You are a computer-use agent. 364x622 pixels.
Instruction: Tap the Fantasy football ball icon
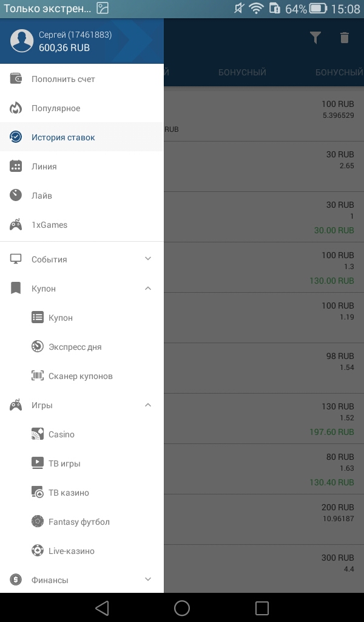pos(38,522)
